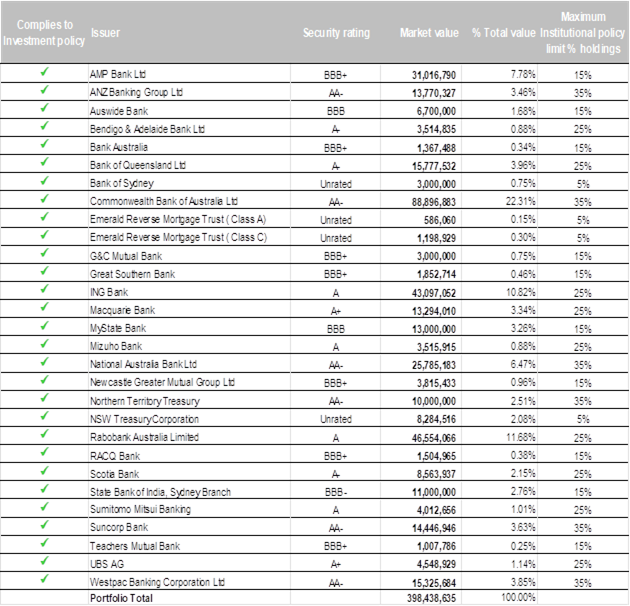Click the Complies to Investment policy header
Viewport: 630px width, 606px height.
[44, 33]
